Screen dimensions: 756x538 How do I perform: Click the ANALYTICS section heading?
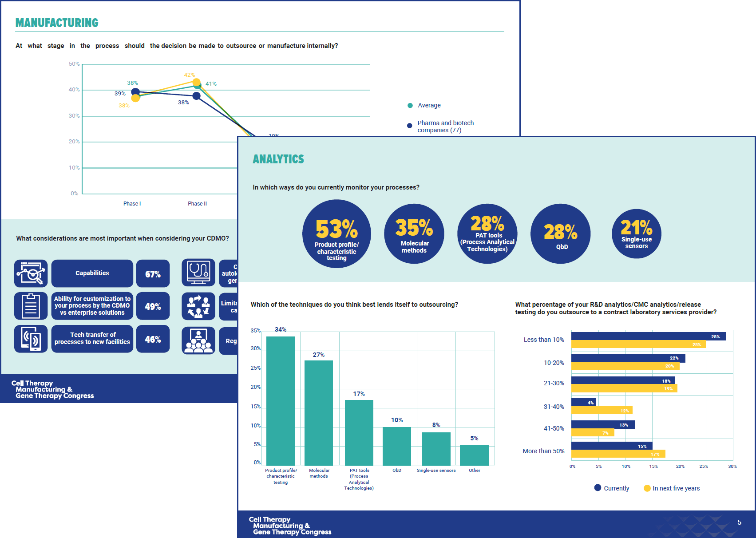tap(278, 159)
